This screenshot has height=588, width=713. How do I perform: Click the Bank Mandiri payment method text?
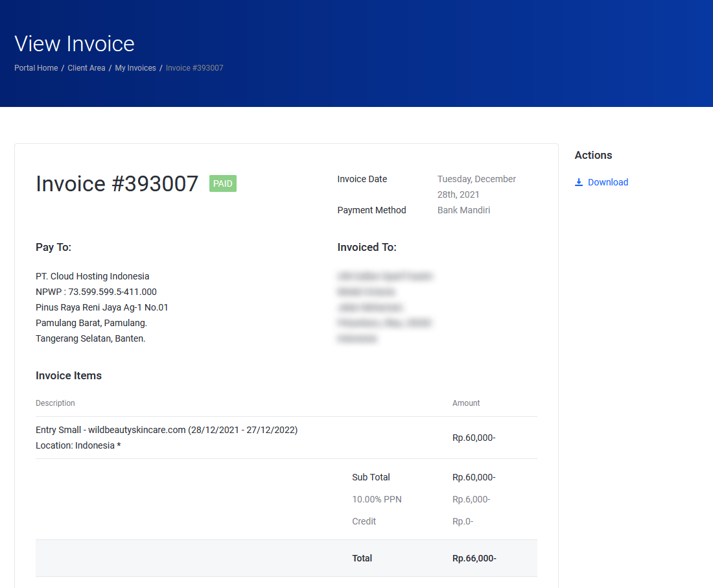pos(463,210)
